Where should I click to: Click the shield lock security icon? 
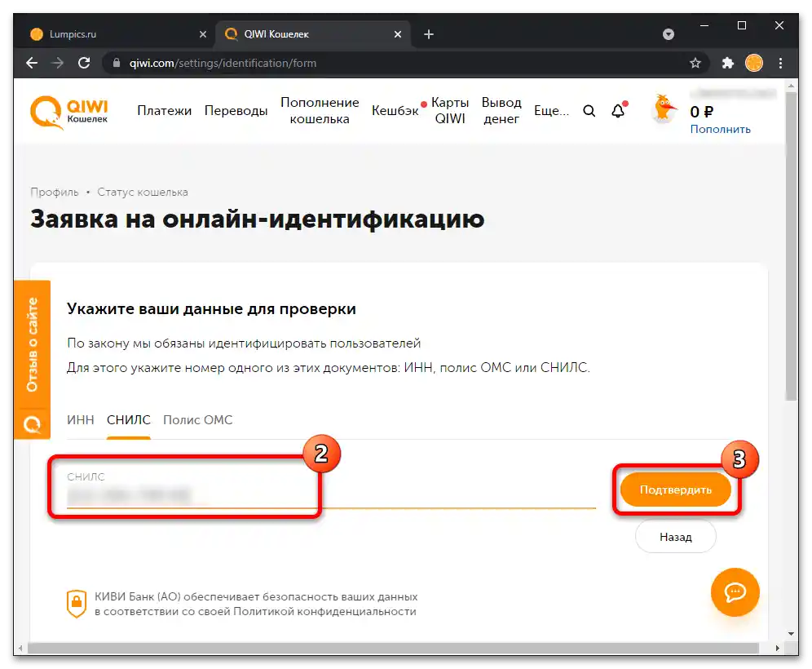click(77, 604)
